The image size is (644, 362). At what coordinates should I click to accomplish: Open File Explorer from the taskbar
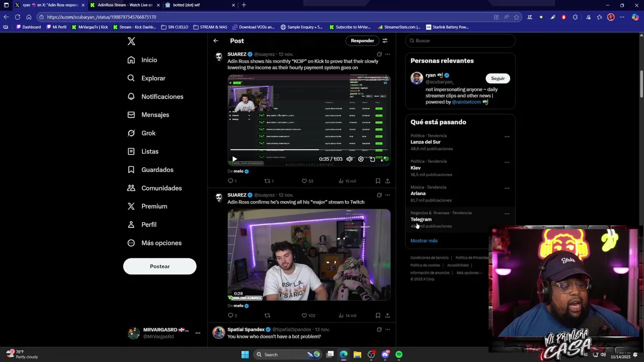(x=357, y=354)
